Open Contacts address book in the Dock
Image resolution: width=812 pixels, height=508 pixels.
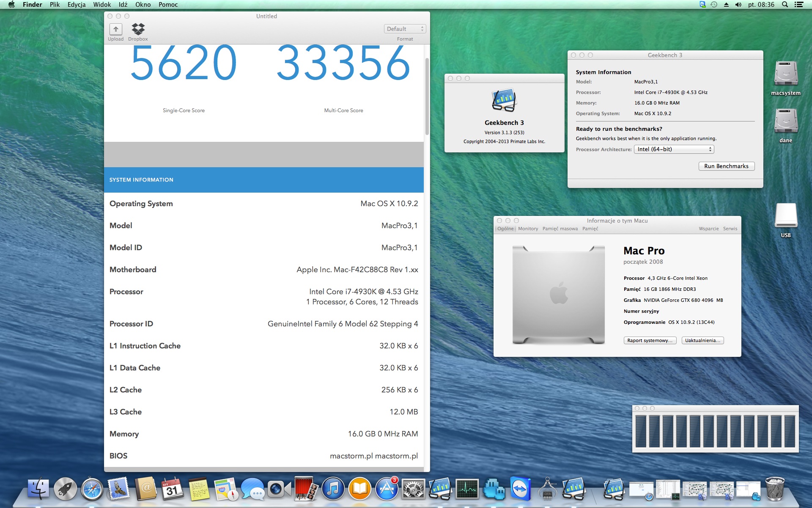click(145, 489)
